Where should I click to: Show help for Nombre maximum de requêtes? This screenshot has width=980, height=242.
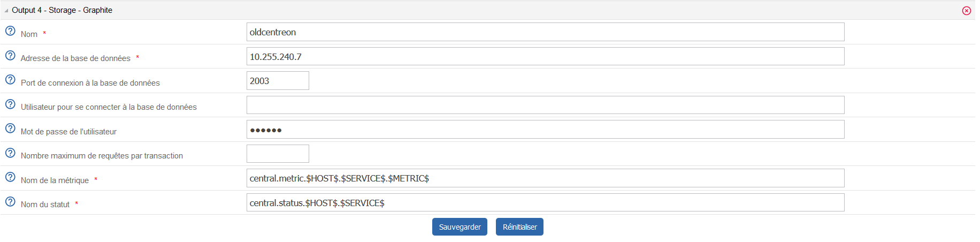click(10, 153)
